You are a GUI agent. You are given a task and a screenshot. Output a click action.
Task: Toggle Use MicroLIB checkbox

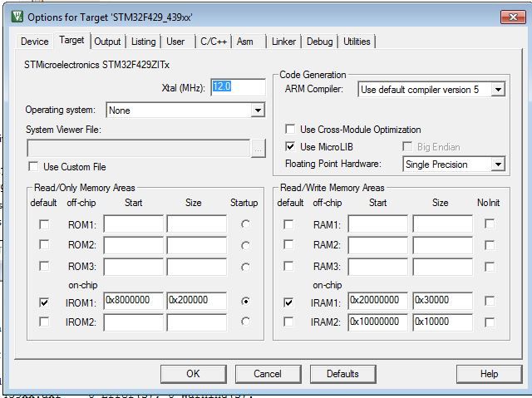[x=290, y=146]
